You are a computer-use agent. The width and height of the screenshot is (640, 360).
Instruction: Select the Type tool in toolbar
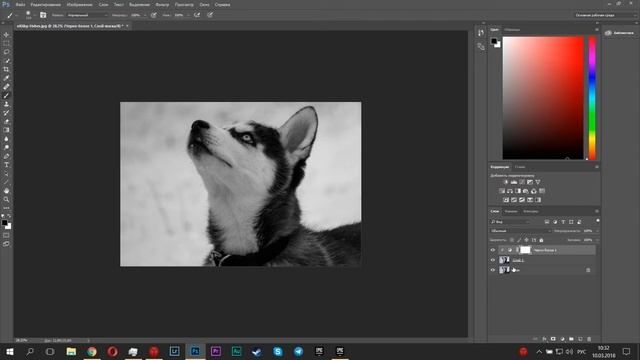pos(6,165)
